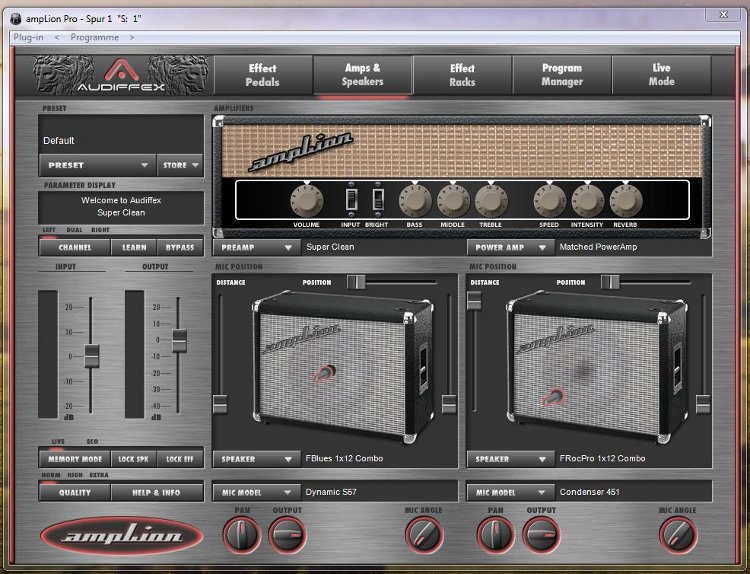Click the amplifier MIDDLE knob
The width and height of the screenshot is (750, 574).
coord(453,201)
